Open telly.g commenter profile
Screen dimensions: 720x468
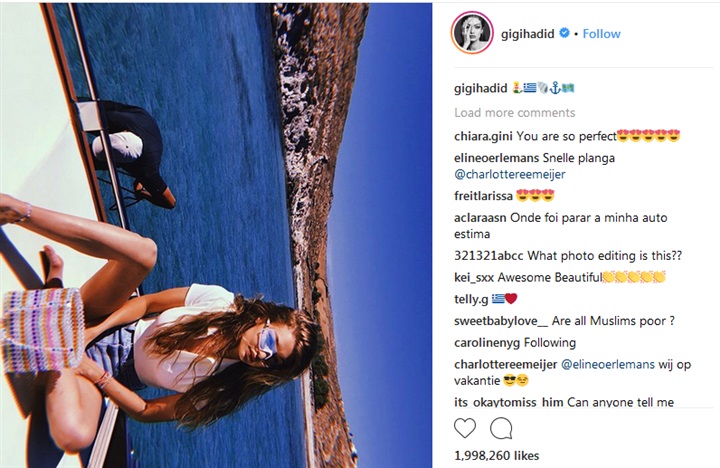471,299
